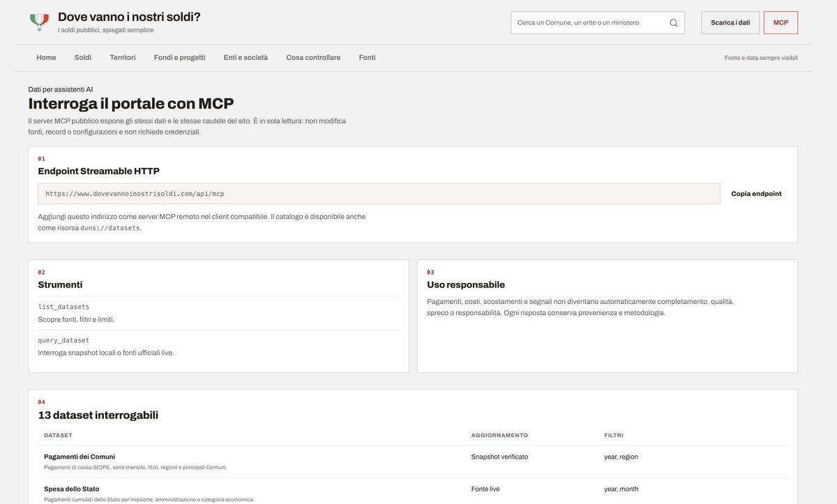Go to the Soldi section

[x=83, y=57]
